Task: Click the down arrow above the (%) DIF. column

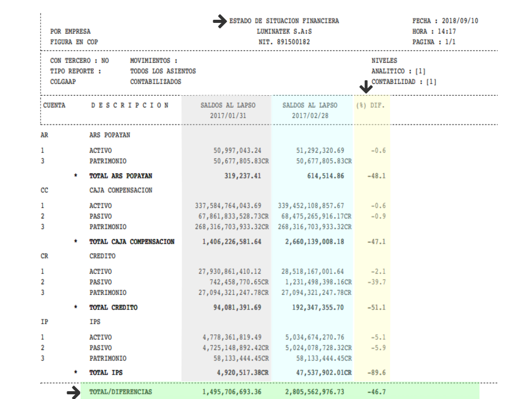Action: coord(367,87)
